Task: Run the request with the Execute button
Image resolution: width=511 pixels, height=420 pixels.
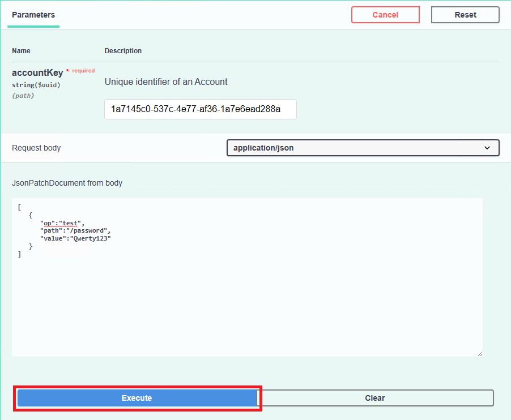Action: coord(137,398)
